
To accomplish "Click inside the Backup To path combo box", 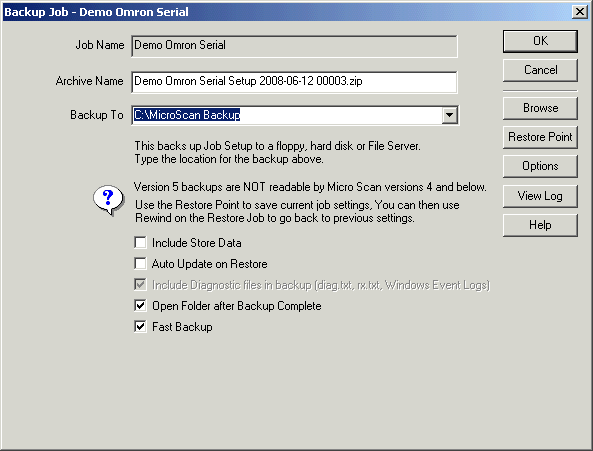I will tap(287, 115).
